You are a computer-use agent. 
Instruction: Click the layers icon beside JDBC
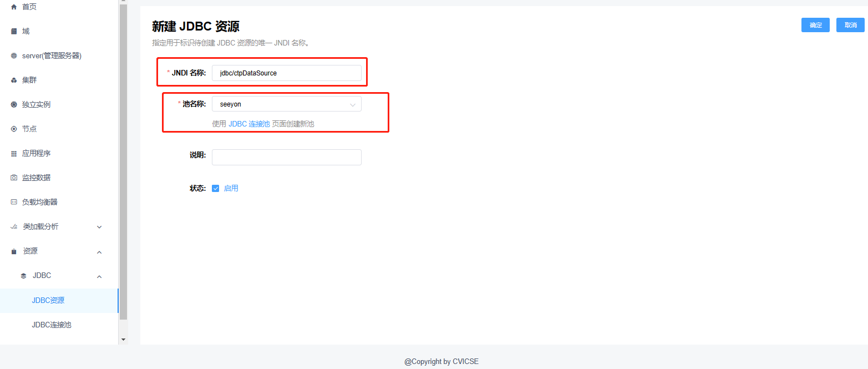pyautogui.click(x=23, y=276)
